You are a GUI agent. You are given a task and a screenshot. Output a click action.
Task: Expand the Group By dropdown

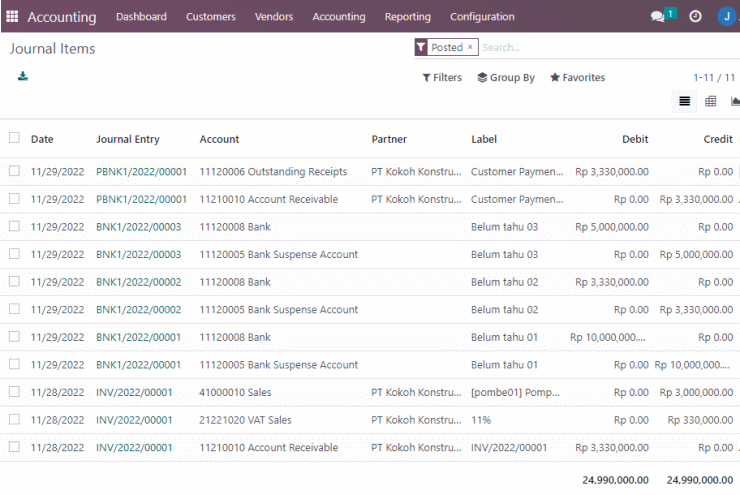[x=506, y=77]
